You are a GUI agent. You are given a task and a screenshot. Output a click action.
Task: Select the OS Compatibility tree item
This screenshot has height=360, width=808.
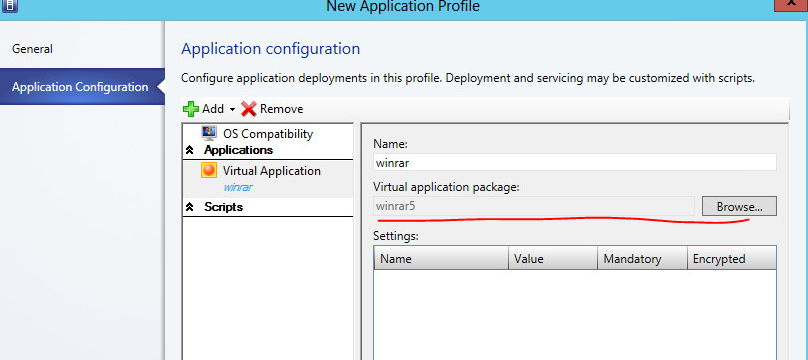click(x=267, y=133)
